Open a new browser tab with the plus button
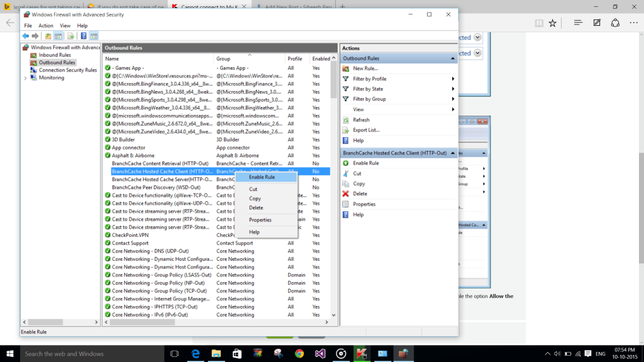Screen dimensions: 644x362 click(x=343, y=6)
